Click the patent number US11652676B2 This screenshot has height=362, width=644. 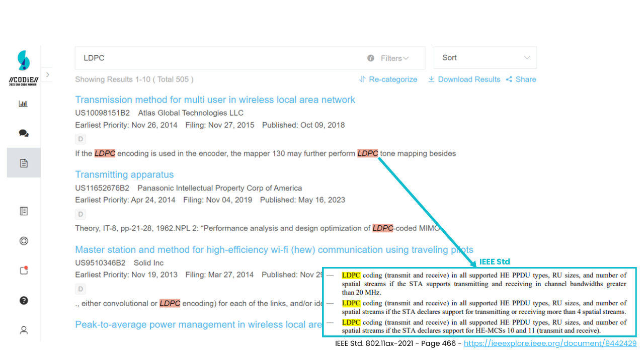click(x=102, y=188)
